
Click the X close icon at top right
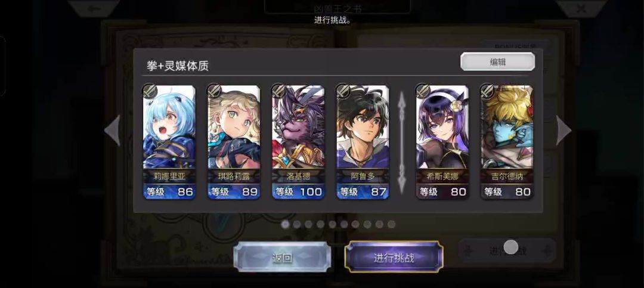[581, 8]
